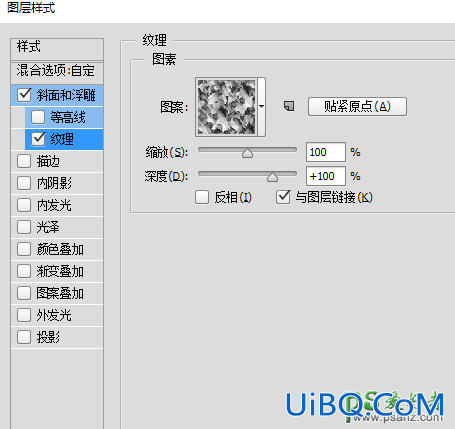
Task: Select the 渐变叠加 style row label
Action: click(60, 271)
